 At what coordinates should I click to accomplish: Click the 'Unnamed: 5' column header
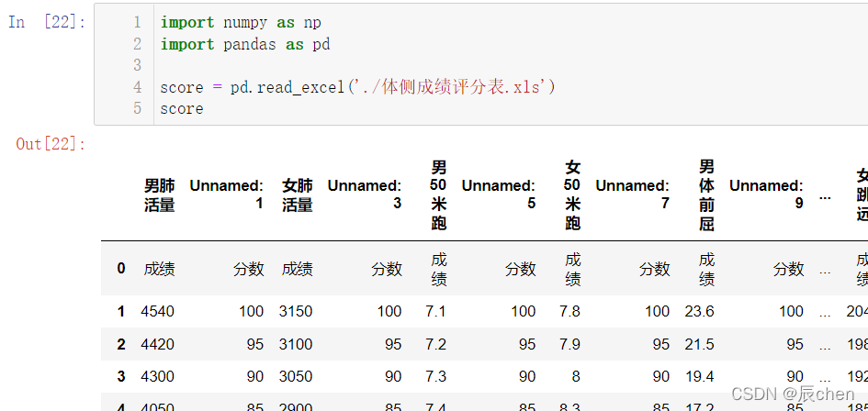pyautogui.click(x=498, y=194)
